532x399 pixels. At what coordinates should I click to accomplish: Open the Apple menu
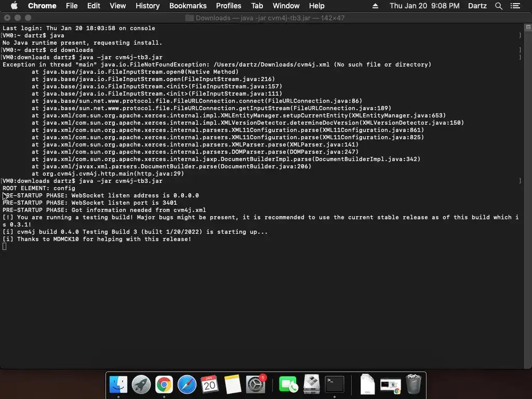[14, 6]
